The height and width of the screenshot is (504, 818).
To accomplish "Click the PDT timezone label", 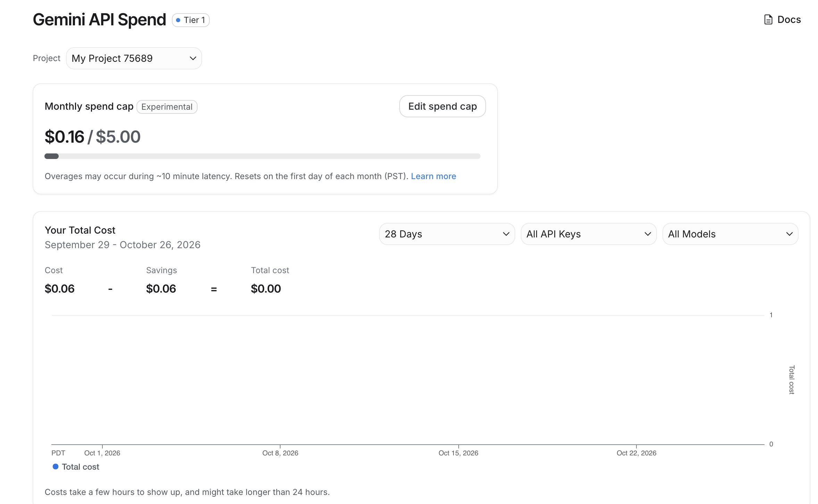I will [x=58, y=453].
